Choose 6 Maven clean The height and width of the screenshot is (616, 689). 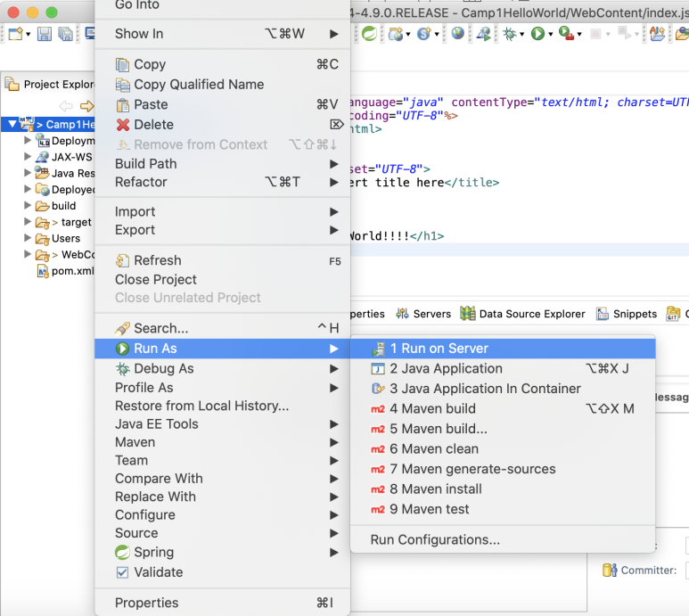coord(503,449)
